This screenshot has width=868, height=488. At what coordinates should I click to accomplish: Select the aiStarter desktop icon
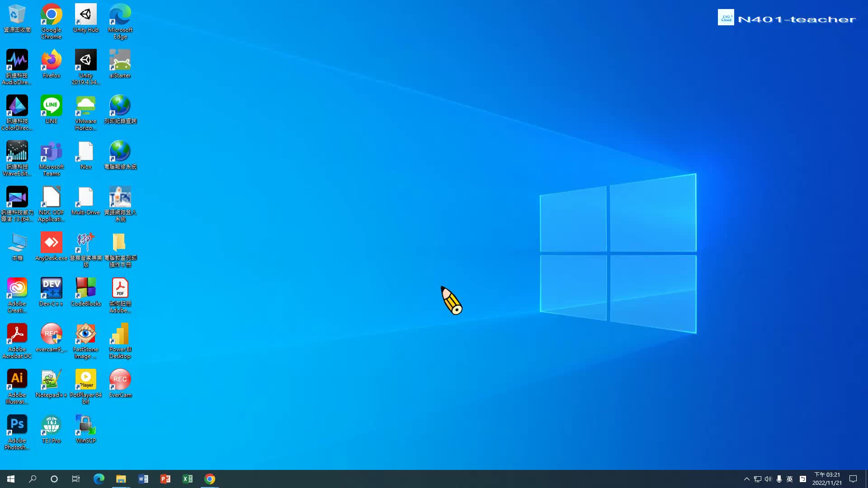tap(120, 64)
